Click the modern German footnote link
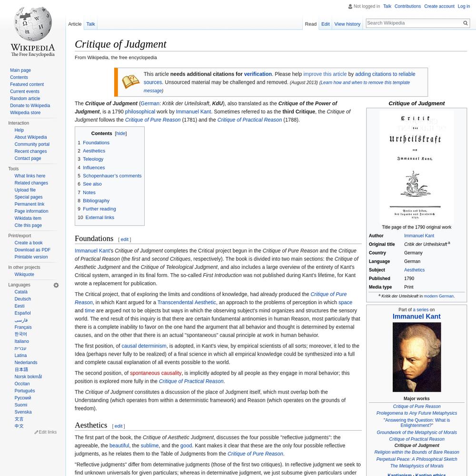476x476 pixels. click(439, 296)
